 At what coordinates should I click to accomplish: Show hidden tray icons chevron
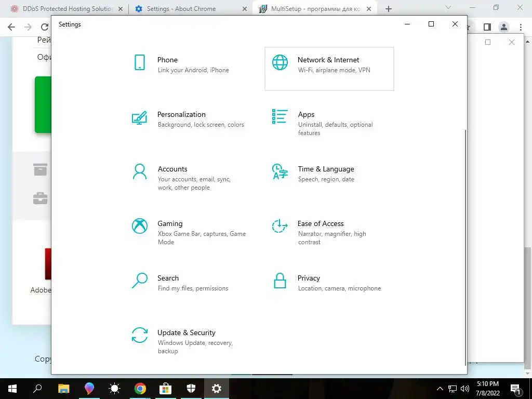[440, 389]
